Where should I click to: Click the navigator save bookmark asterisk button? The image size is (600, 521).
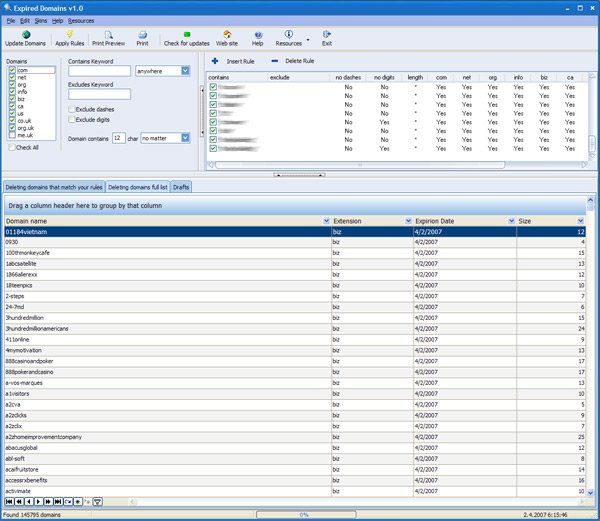coord(78,501)
